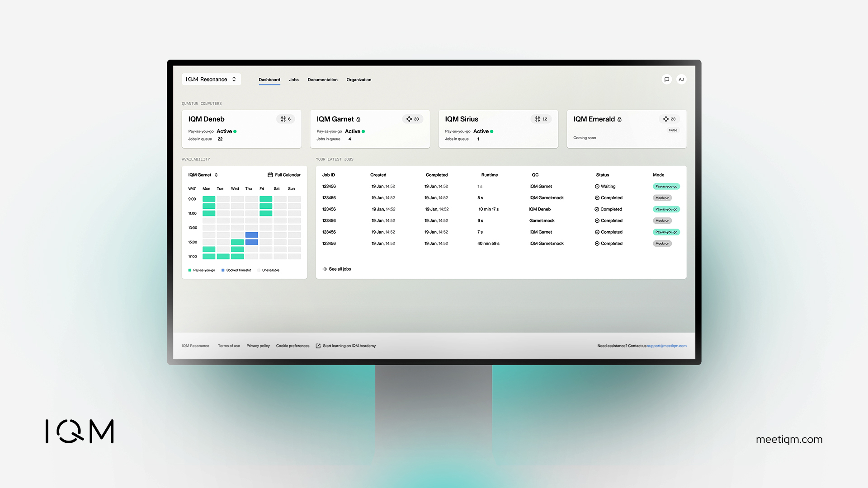
Task: Open the Documentation tab
Action: coord(322,80)
